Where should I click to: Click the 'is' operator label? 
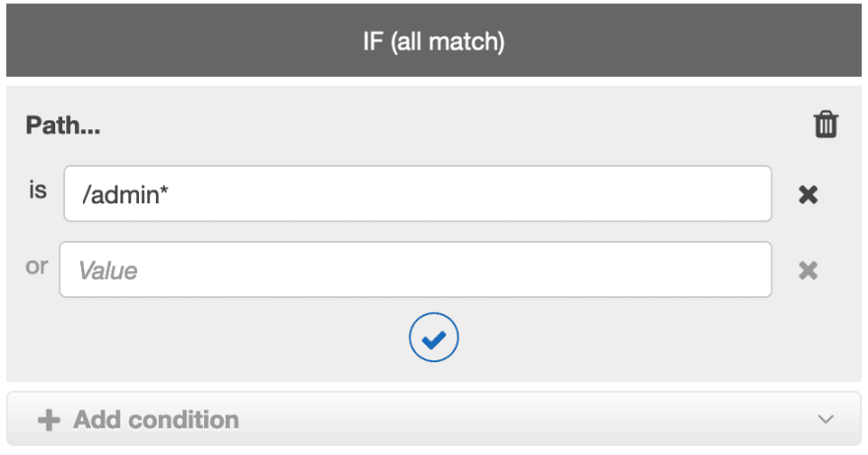pyautogui.click(x=37, y=190)
